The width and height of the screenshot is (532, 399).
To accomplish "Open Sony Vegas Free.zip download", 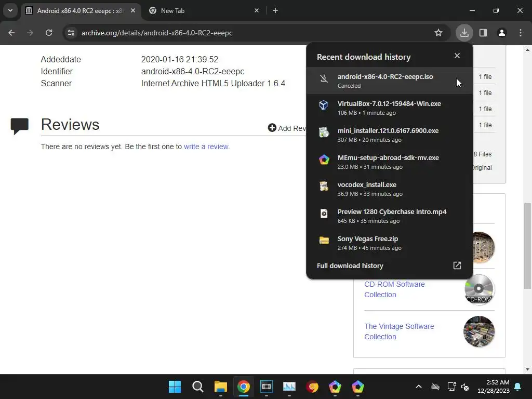I will point(390,243).
